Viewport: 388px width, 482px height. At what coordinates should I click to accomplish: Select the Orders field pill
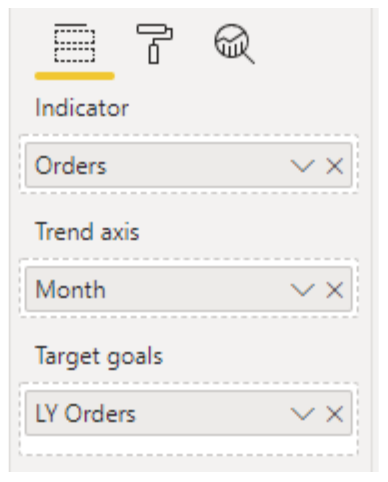pyautogui.click(x=189, y=165)
